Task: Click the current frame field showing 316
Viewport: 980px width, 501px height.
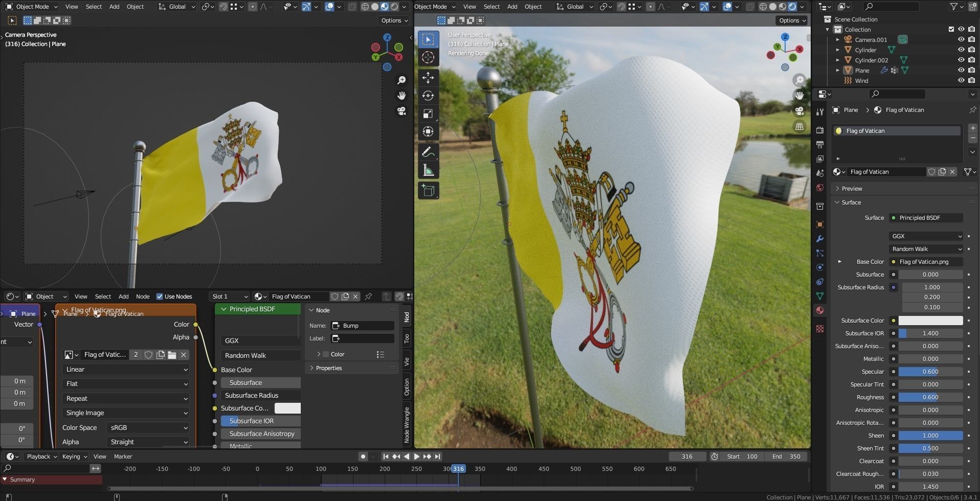Action: (x=687, y=456)
